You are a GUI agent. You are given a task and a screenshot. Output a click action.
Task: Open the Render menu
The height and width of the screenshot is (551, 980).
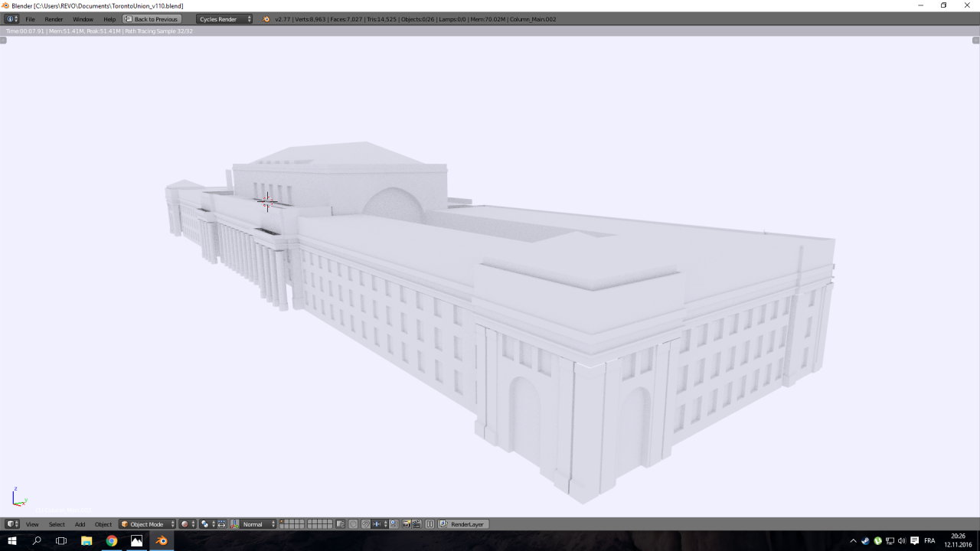tap(54, 19)
